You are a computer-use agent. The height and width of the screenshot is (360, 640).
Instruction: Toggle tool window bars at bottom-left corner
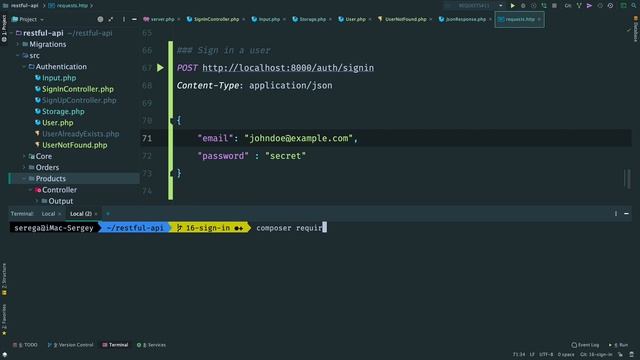pos(4,355)
